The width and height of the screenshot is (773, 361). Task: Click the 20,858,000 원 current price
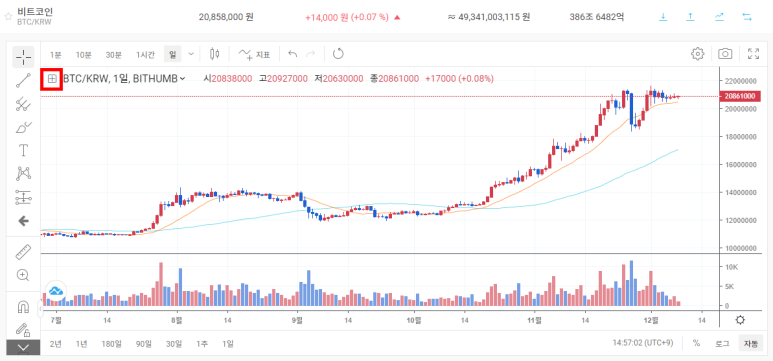point(226,17)
